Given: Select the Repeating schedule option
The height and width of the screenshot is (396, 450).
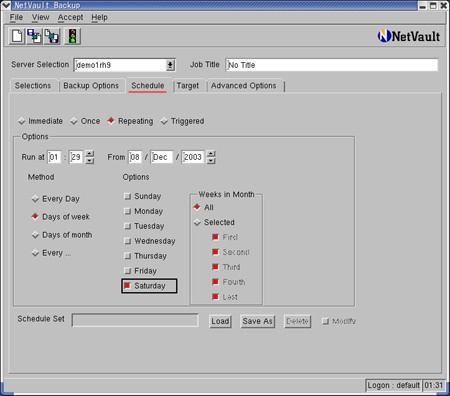Looking at the screenshot, I should click(130, 121).
